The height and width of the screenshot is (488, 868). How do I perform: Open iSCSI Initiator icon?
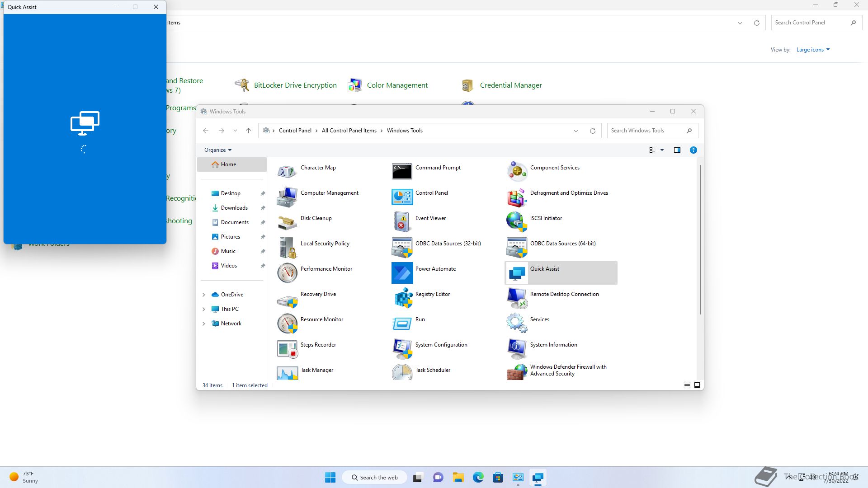tap(517, 222)
